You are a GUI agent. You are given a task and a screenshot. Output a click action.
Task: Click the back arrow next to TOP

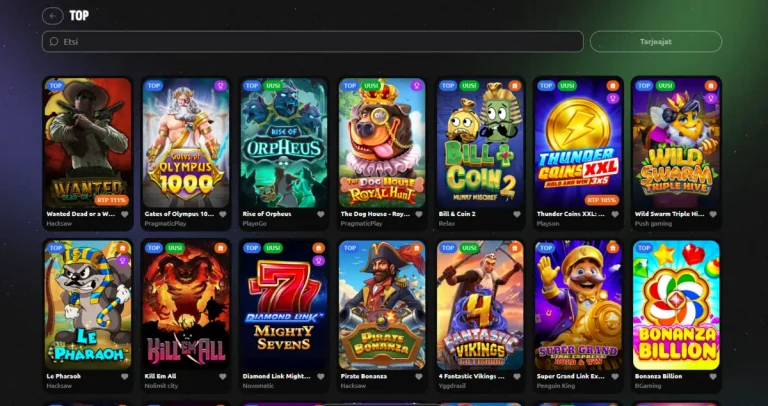[x=53, y=16]
